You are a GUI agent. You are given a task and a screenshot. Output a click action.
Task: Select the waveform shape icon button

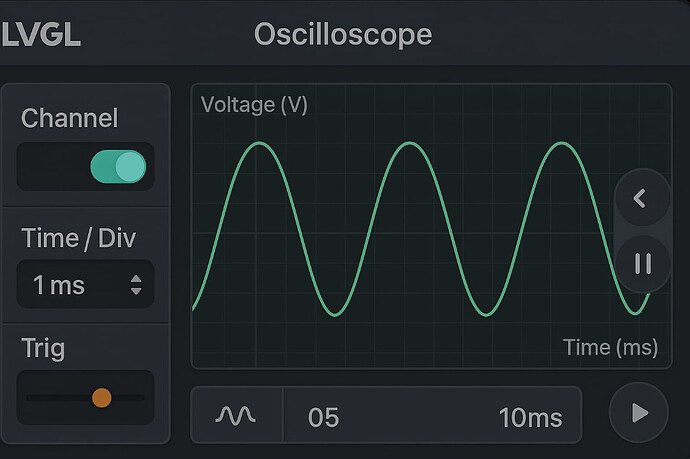tap(237, 415)
